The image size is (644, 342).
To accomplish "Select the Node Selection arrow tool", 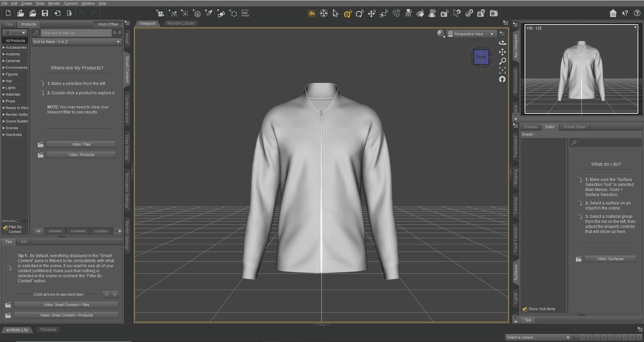I will point(335,13).
